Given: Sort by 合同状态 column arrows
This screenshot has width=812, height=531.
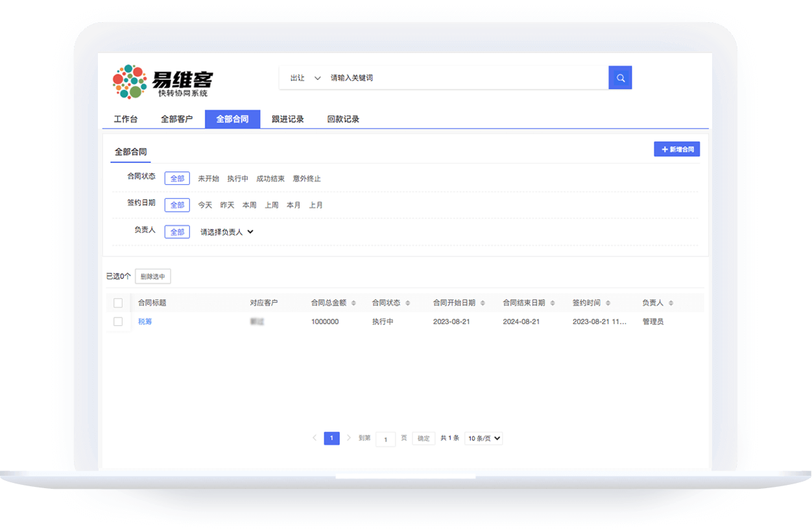Looking at the screenshot, I should [407, 303].
